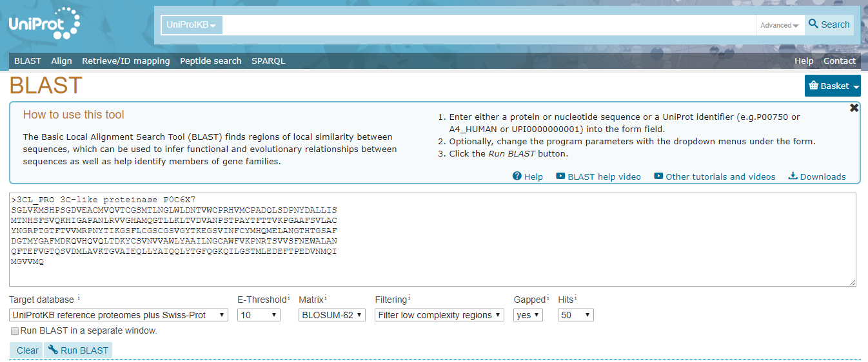Open the E-Threshold dropdown
868x362 pixels.
[259, 315]
